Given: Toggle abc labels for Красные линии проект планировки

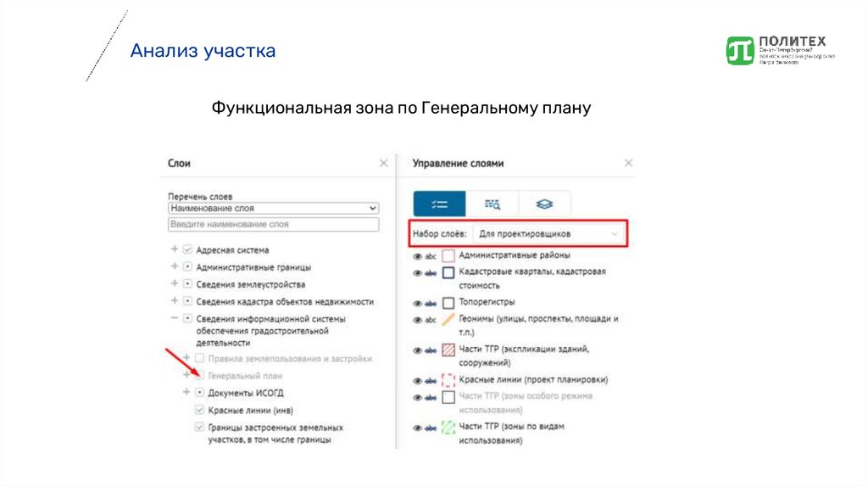Looking at the screenshot, I should coord(431,381).
